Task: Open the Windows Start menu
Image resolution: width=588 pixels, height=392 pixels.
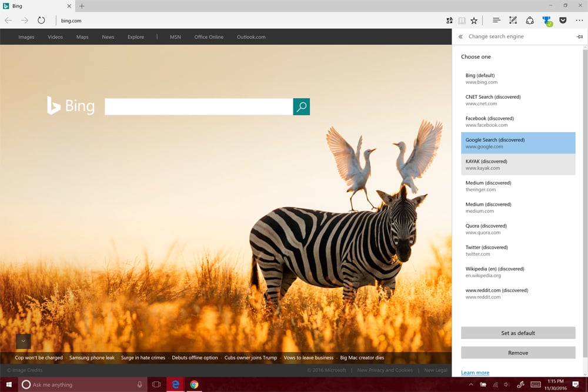Action: tap(9, 384)
